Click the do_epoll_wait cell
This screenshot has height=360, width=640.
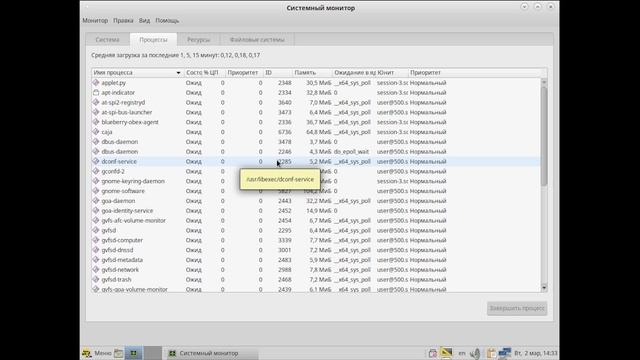point(351,151)
